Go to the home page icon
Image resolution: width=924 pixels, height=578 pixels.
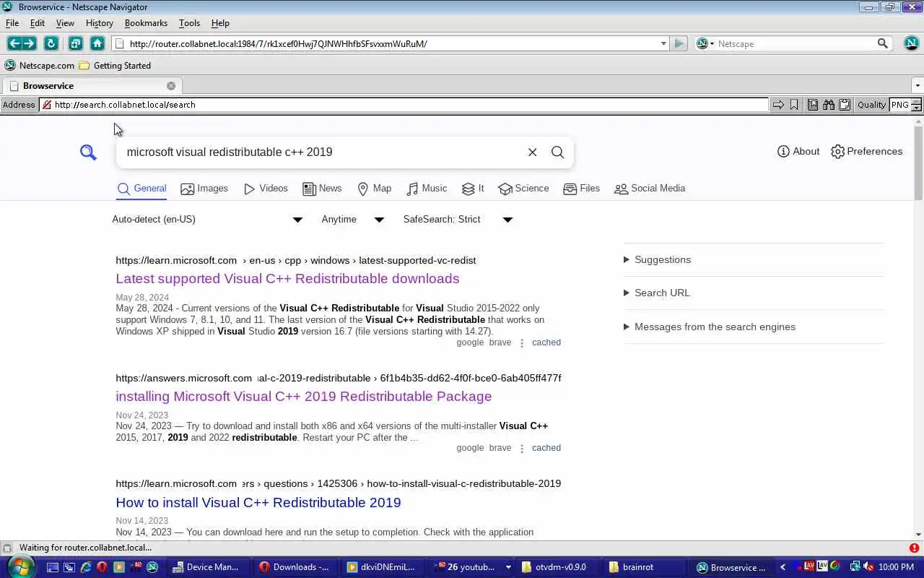[x=97, y=43]
